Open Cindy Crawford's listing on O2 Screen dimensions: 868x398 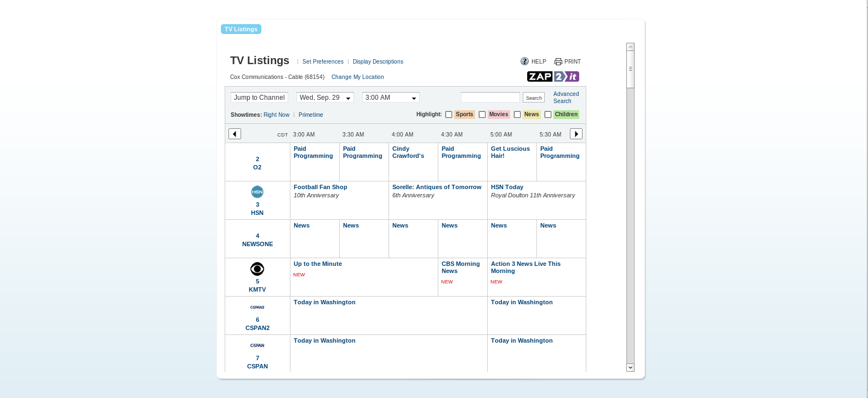click(x=408, y=152)
